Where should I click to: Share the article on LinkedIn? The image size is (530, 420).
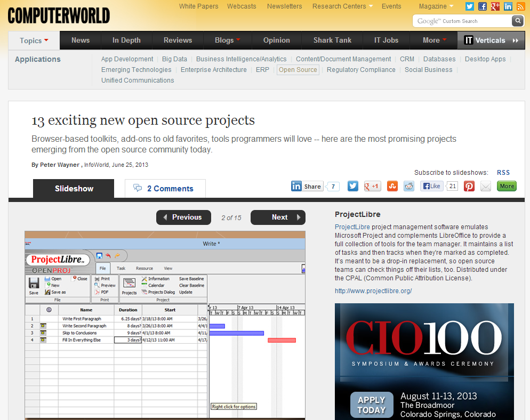307,186
